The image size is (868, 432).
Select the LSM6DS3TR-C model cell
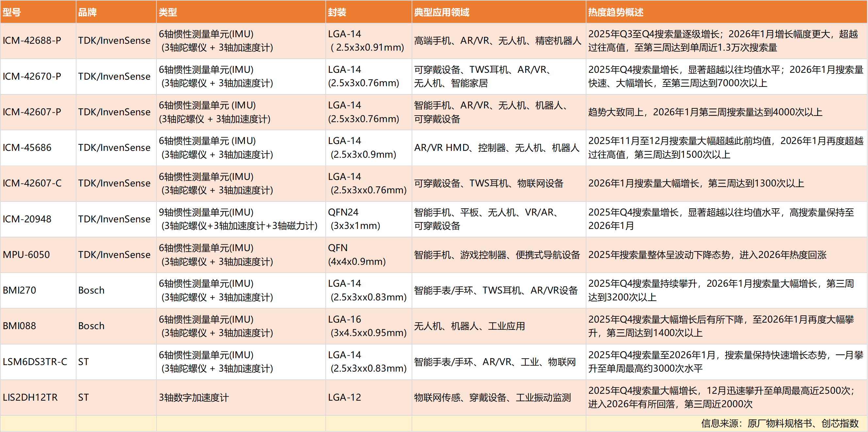[35, 361]
